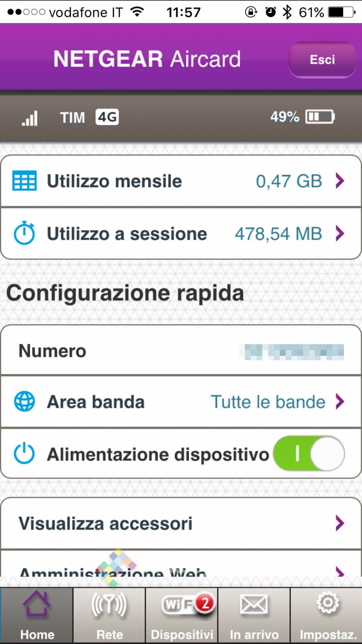Screen dimensions: 362x644
Task: Expand Utilizzo mensile details chevron
Action: click(340, 181)
